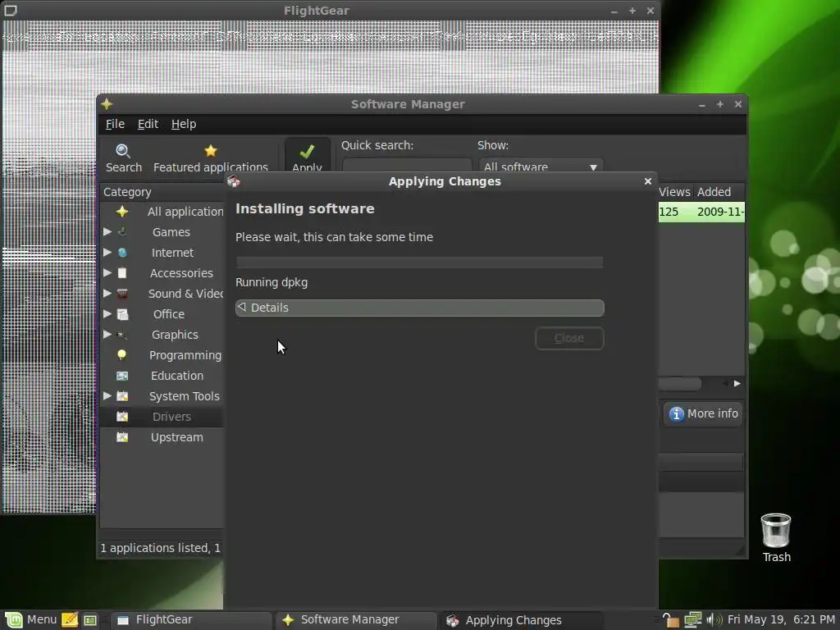Expand the Games category tree
This screenshot has height=630, width=840.
(107, 231)
